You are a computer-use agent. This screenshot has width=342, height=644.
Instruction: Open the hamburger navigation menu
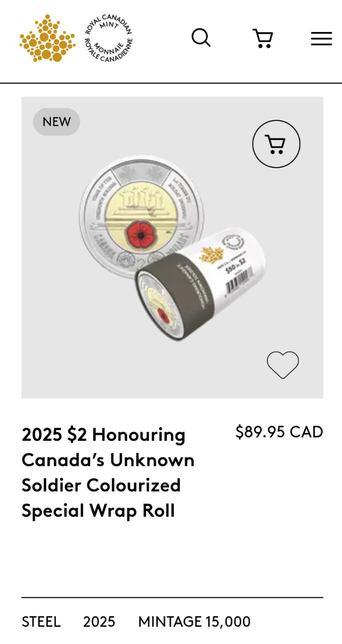[x=321, y=38]
